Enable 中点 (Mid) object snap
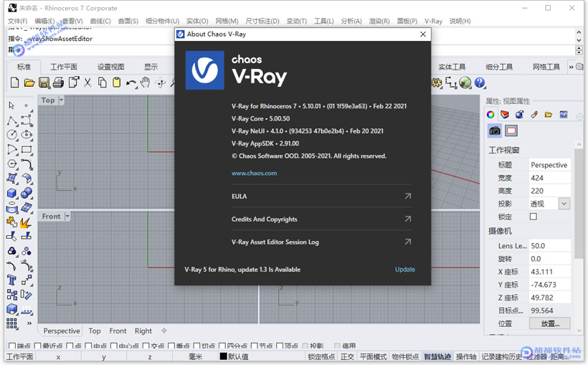The height and width of the screenshot is (365, 588). pos(88,346)
